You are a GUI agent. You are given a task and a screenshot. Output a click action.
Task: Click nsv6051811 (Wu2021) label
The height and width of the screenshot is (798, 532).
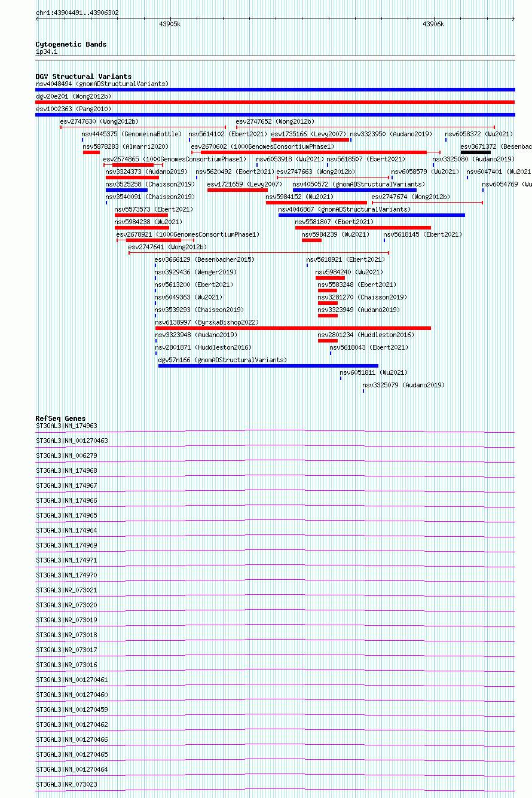coord(374,372)
